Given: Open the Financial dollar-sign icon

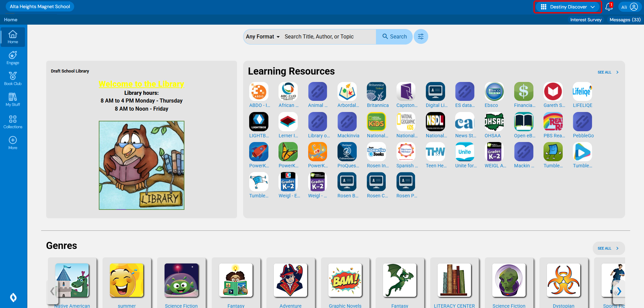Looking at the screenshot, I should (524, 91).
